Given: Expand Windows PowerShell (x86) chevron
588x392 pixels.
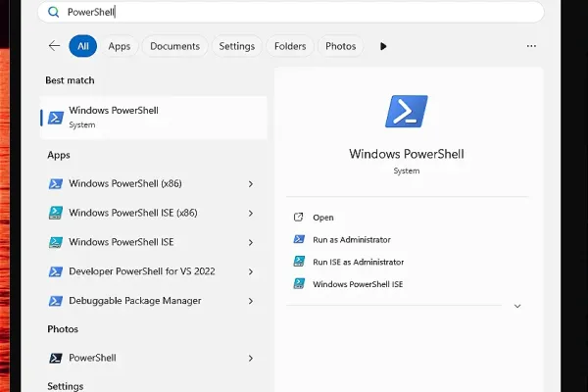Looking at the screenshot, I should [x=251, y=184].
